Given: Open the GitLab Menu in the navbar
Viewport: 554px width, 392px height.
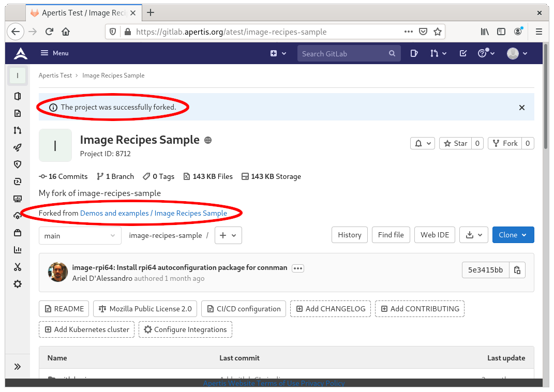Looking at the screenshot, I should point(54,53).
